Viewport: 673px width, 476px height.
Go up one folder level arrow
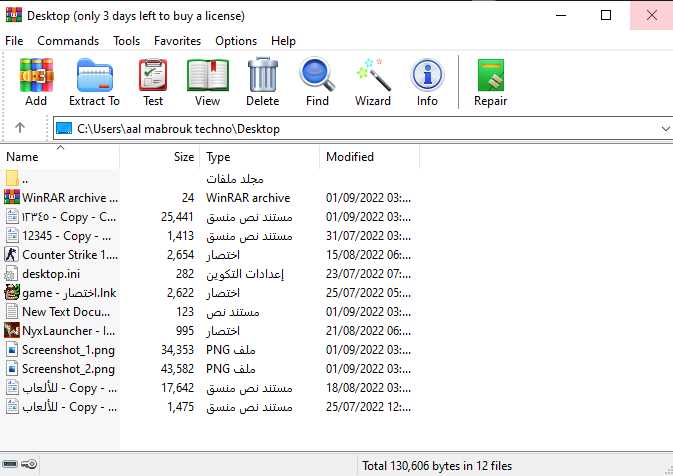pyautogui.click(x=20, y=127)
